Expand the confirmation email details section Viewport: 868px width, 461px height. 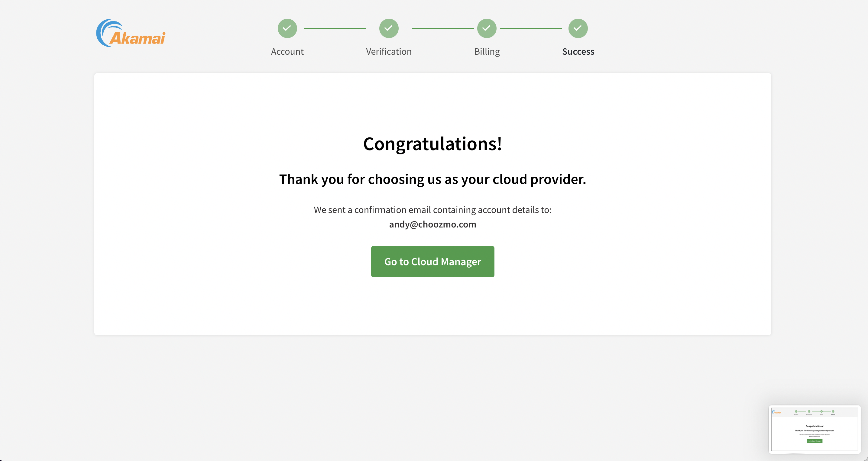(x=432, y=216)
